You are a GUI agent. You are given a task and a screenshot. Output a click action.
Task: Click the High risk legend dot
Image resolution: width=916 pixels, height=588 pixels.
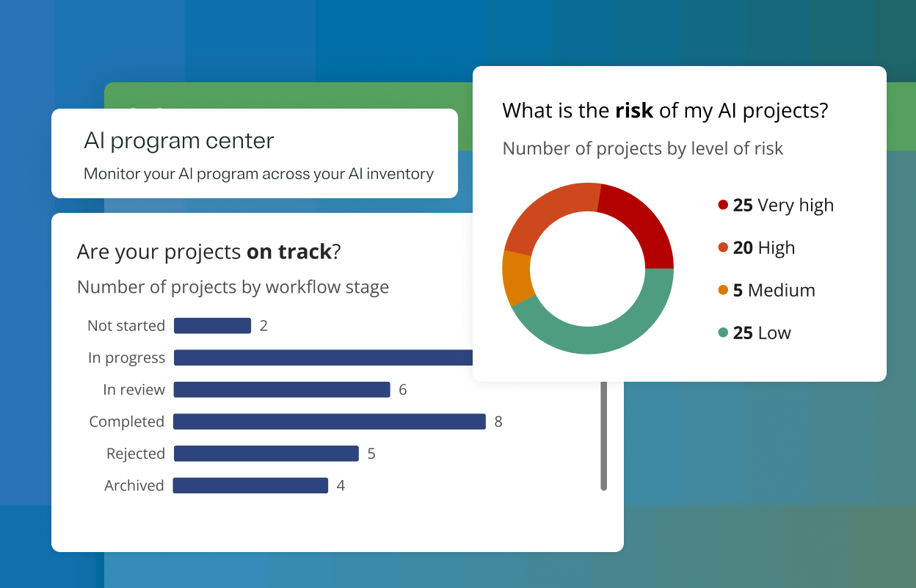(723, 248)
